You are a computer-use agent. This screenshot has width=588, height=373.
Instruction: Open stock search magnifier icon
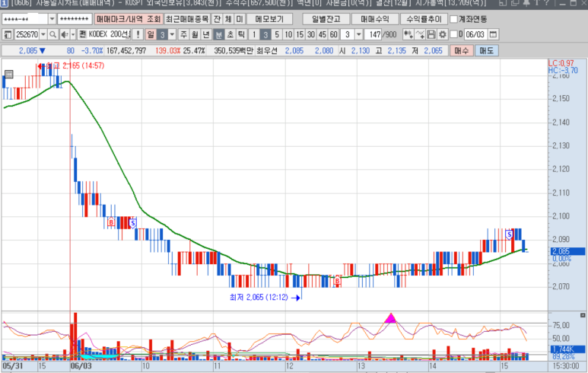53,34
